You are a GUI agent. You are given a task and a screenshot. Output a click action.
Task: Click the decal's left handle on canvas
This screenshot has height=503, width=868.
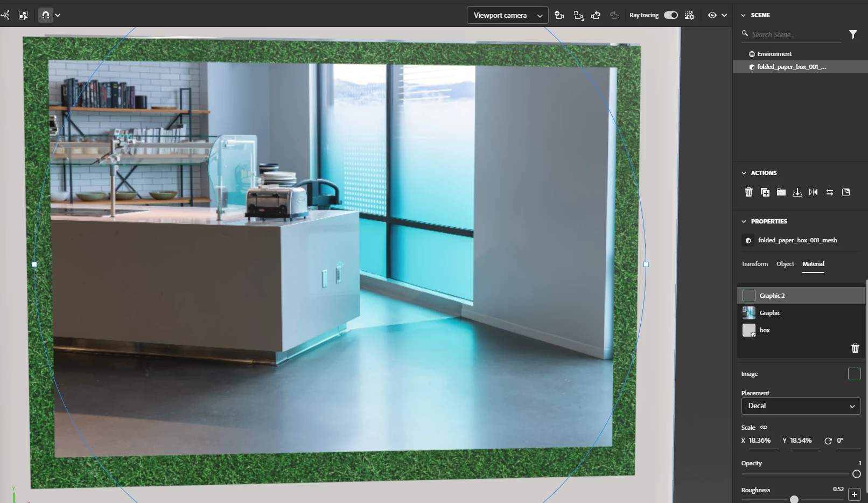(x=35, y=264)
